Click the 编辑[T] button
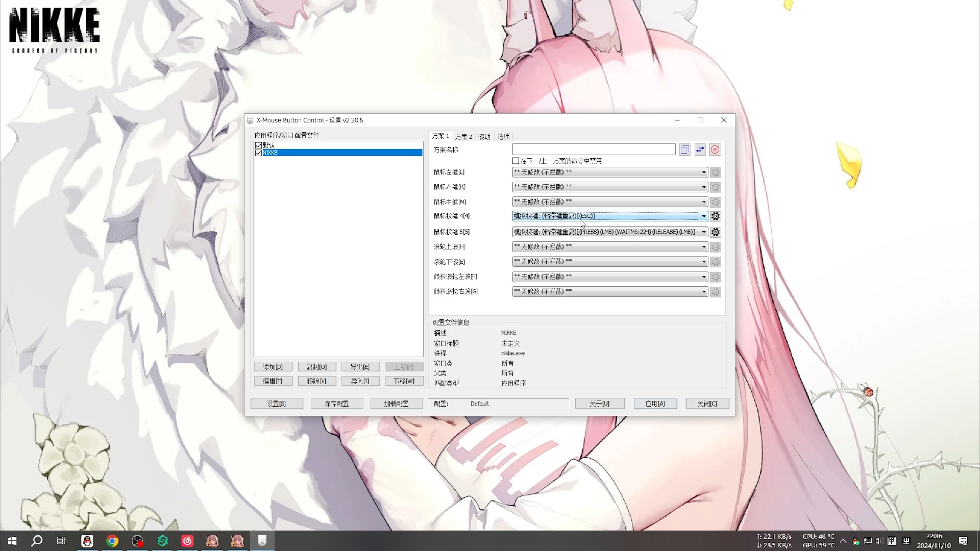Viewport: 980px width, 551px height. point(273,381)
